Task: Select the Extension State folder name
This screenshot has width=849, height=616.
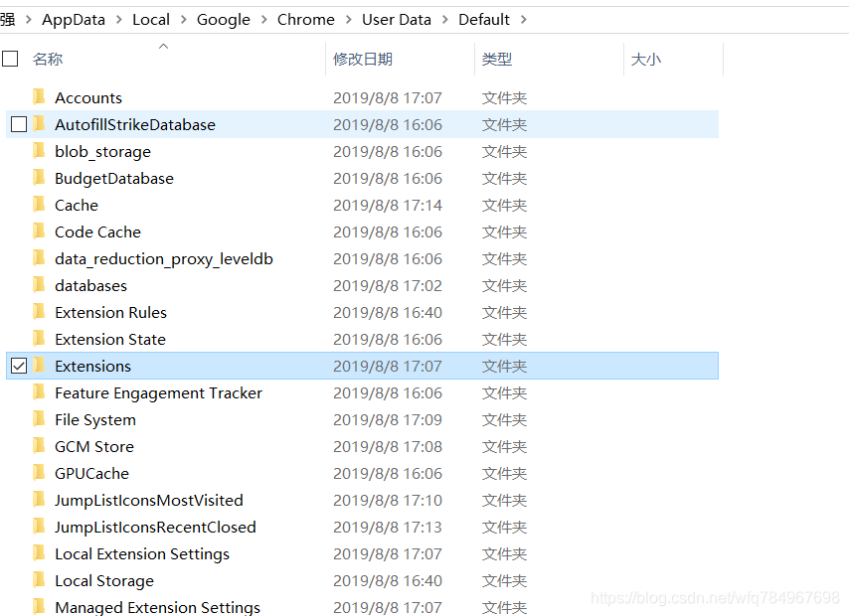Action: pos(110,340)
